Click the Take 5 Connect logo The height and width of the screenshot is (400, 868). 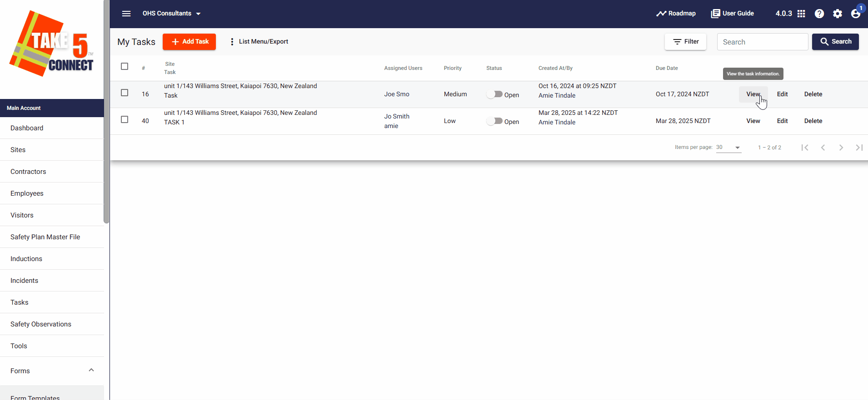(52, 44)
